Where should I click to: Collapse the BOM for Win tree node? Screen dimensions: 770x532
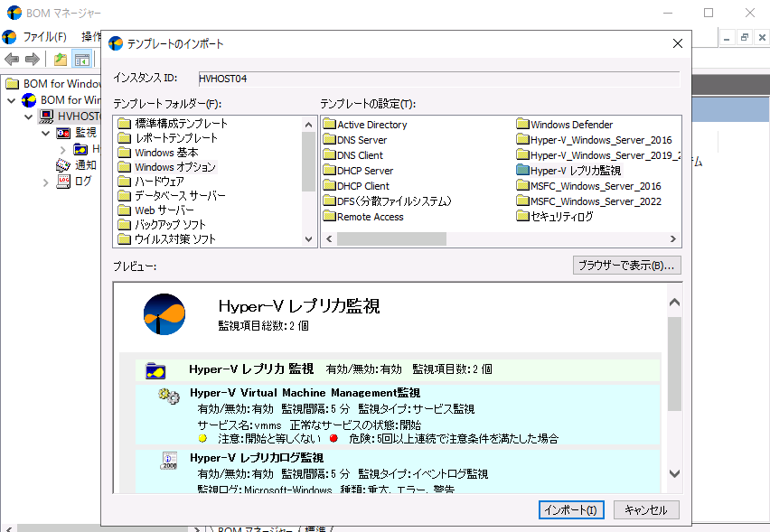11,100
